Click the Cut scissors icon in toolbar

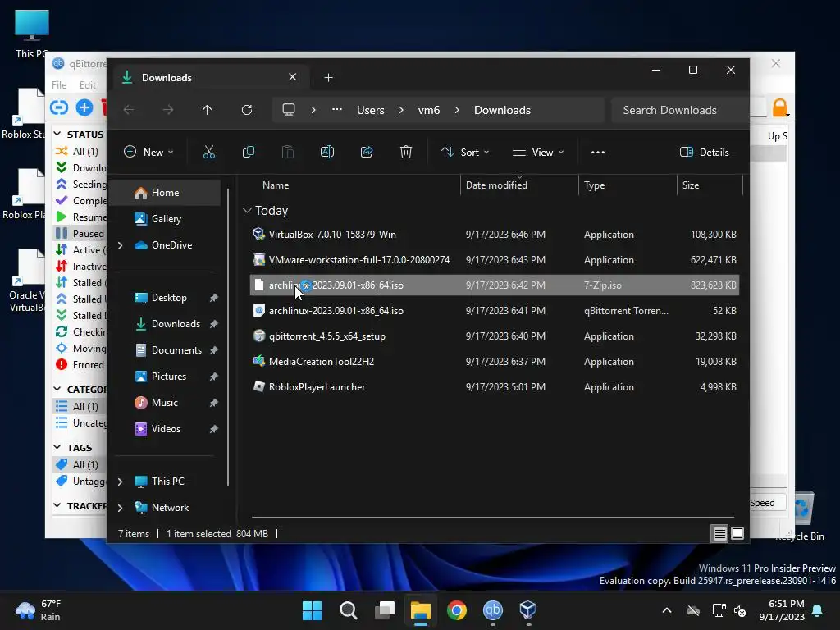coord(209,152)
